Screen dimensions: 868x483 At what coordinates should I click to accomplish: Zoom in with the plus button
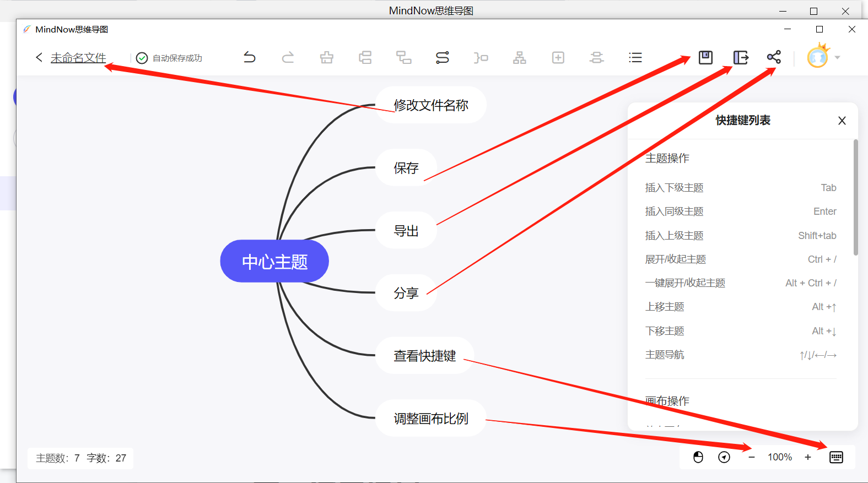click(x=808, y=457)
